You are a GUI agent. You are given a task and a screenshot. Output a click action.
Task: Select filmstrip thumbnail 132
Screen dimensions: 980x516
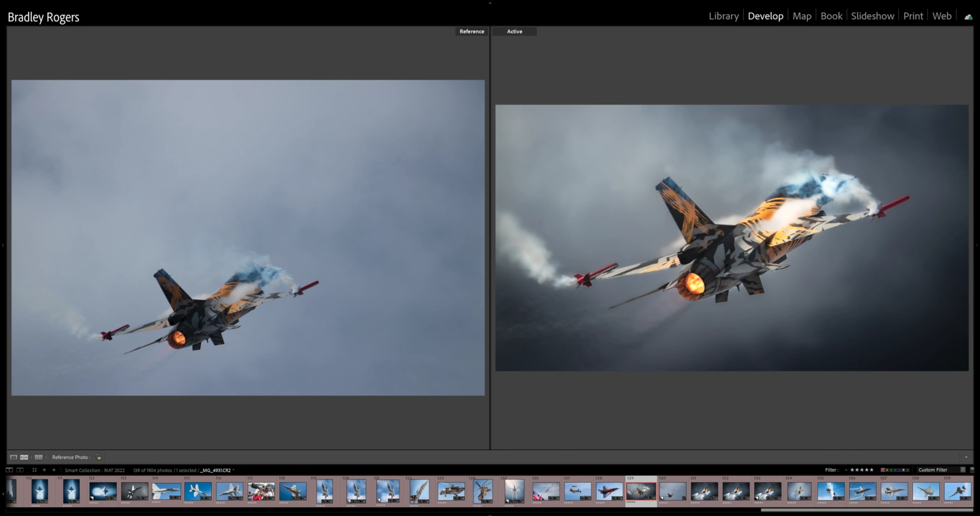click(736, 491)
